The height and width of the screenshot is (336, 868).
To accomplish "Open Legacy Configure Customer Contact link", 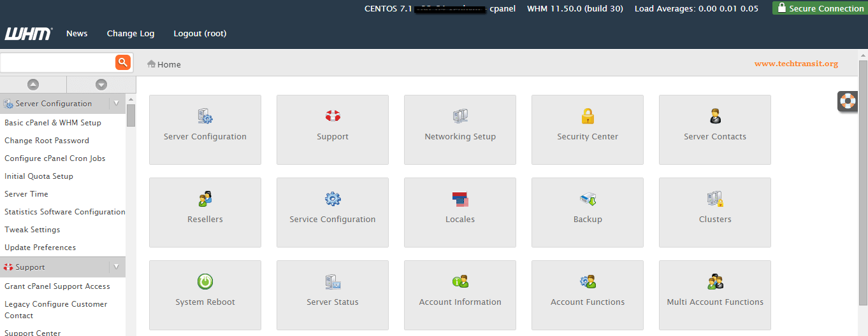I will click(56, 310).
